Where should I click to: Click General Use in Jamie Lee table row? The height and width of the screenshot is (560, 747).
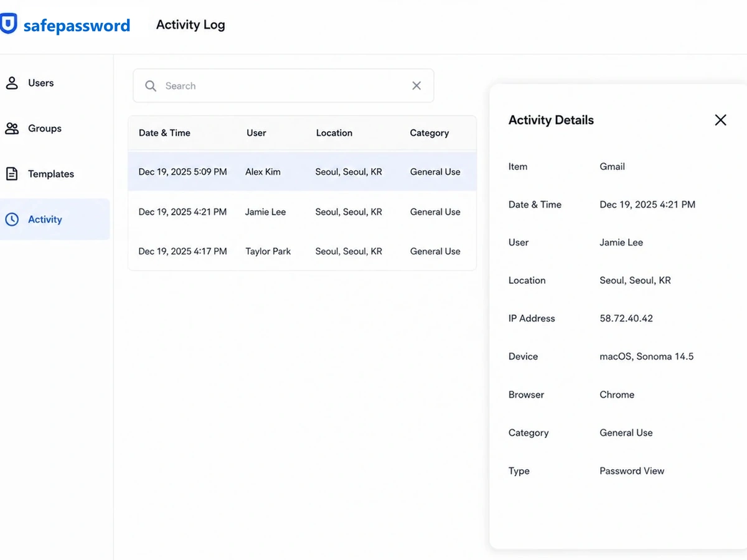(435, 212)
